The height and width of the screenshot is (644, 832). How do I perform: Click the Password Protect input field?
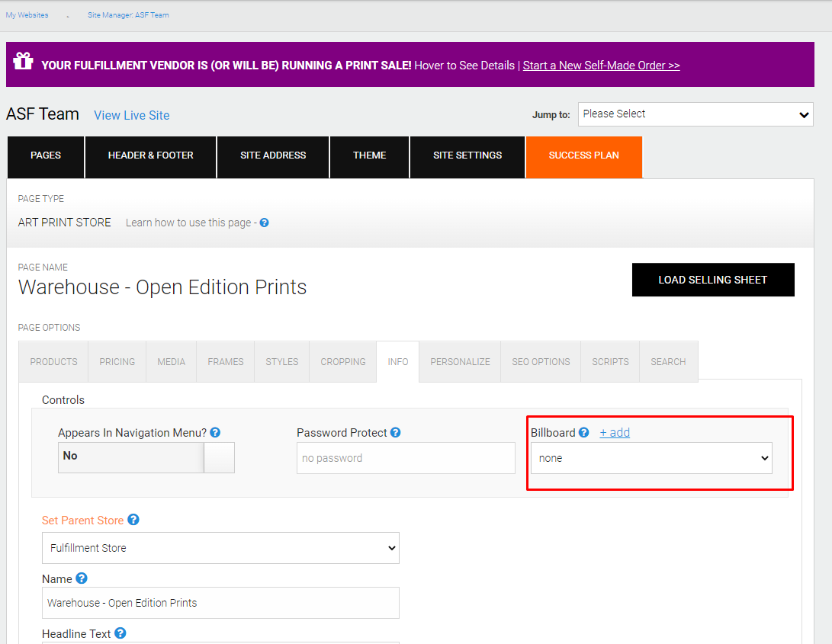tap(406, 458)
